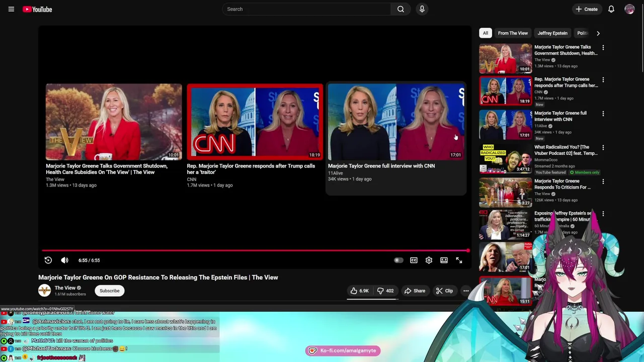The image size is (644, 362).
Task: Share the video
Action: [415, 291]
